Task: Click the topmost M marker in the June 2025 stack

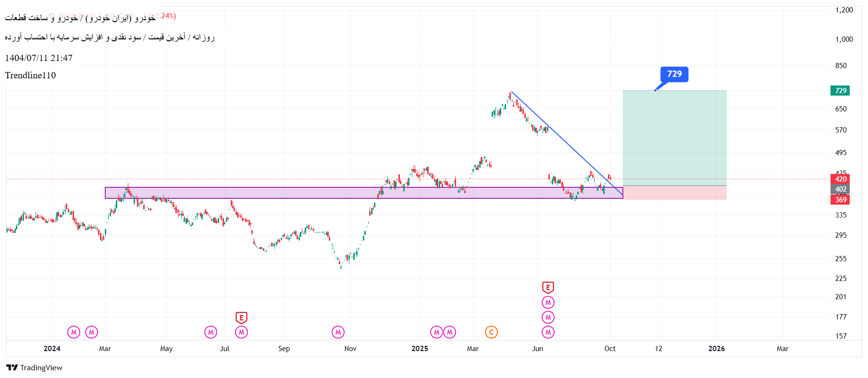Action: [548, 302]
